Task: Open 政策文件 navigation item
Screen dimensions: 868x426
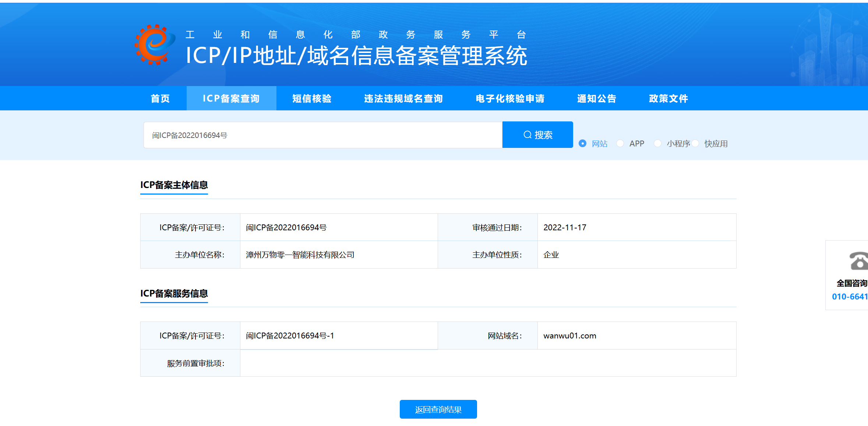Action: 668,99
